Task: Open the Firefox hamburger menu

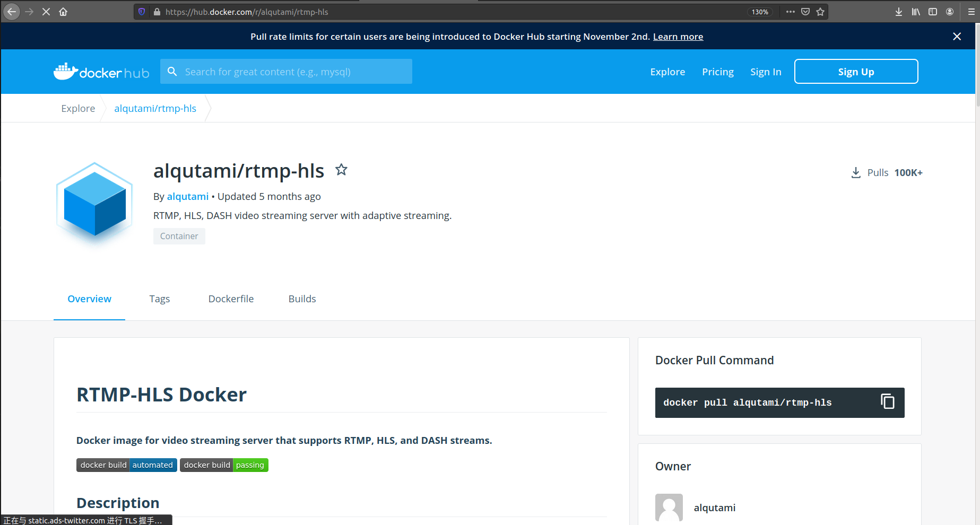Action: click(971, 12)
